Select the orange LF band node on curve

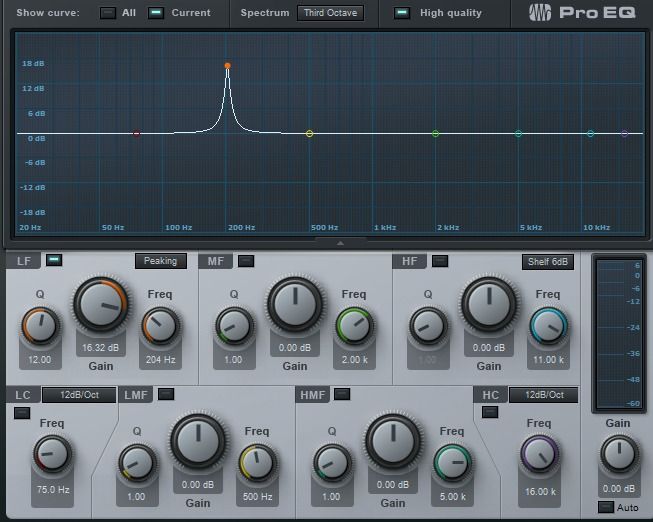(227, 65)
